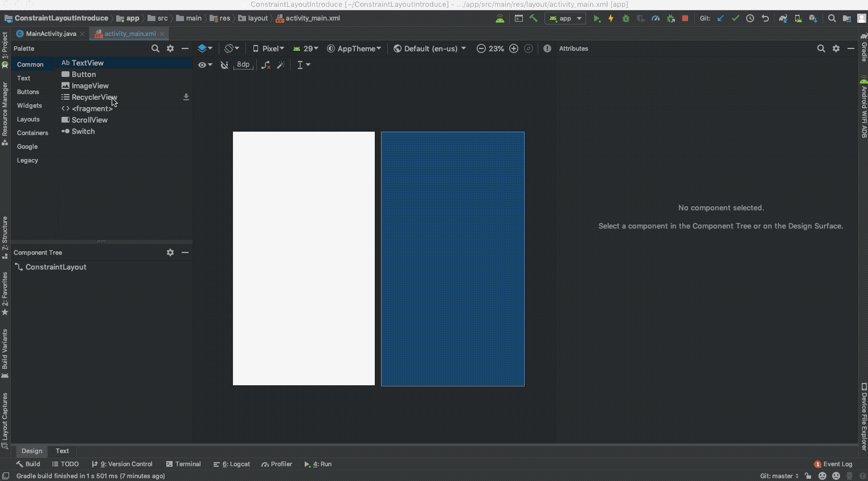The image size is (868, 481).
Task: Open the AppTheme selector
Action: (x=354, y=48)
